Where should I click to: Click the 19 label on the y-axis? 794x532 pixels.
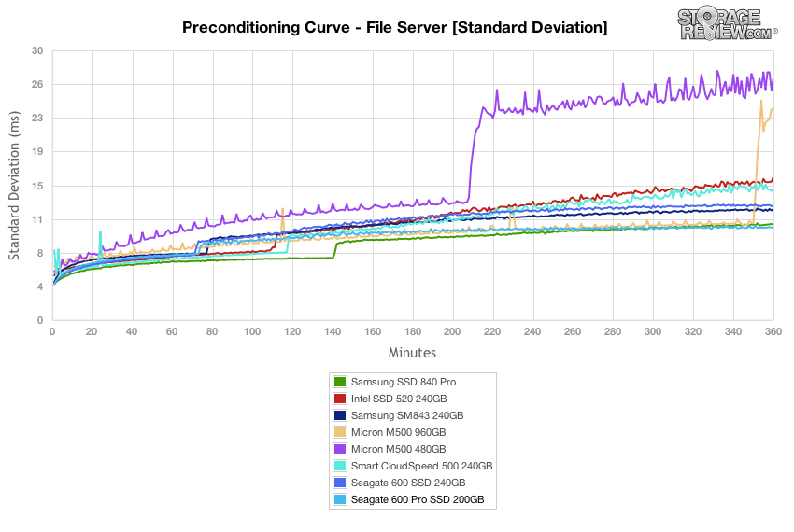(x=37, y=151)
